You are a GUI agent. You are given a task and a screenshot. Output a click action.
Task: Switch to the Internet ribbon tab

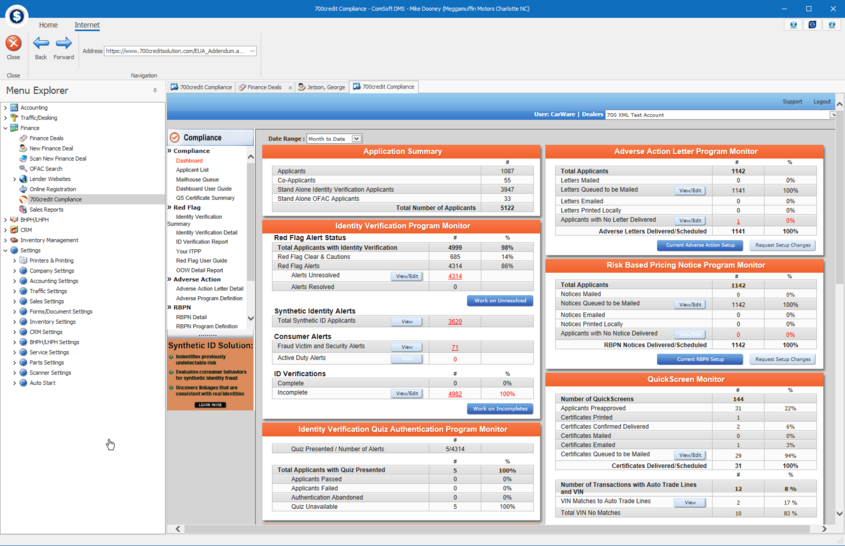(x=87, y=25)
